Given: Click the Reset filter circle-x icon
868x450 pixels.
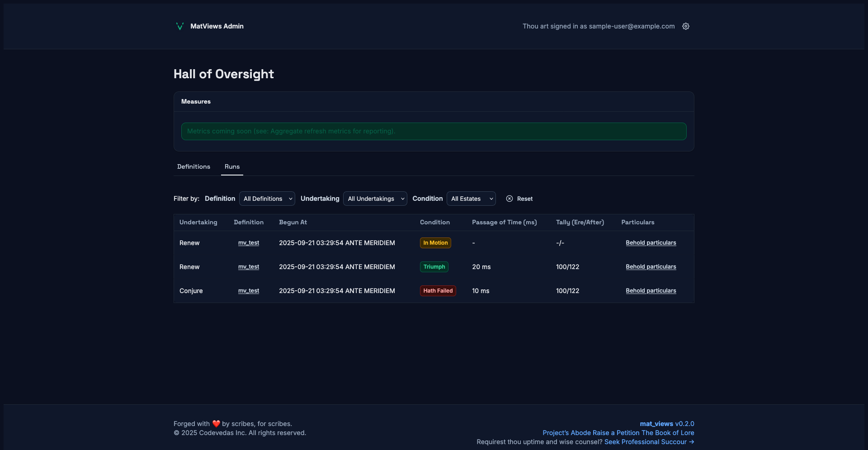Looking at the screenshot, I should click(509, 199).
